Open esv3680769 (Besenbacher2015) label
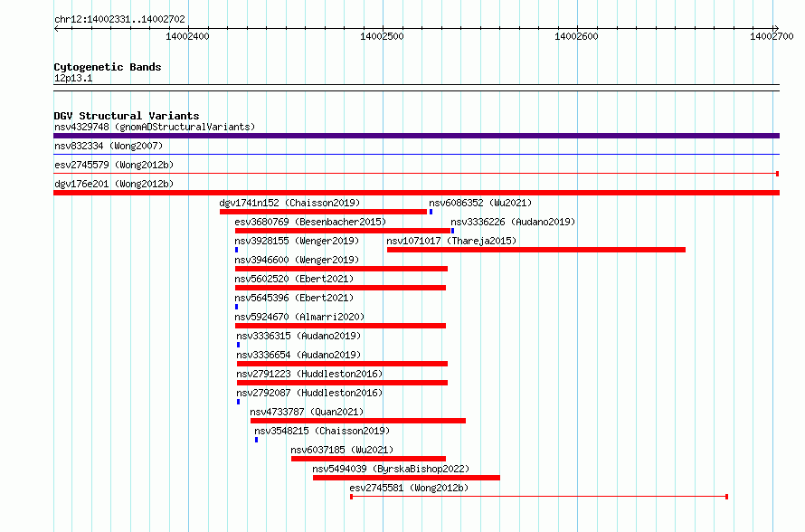Image resolution: width=805 pixels, height=532 pixels. point(310,222)
